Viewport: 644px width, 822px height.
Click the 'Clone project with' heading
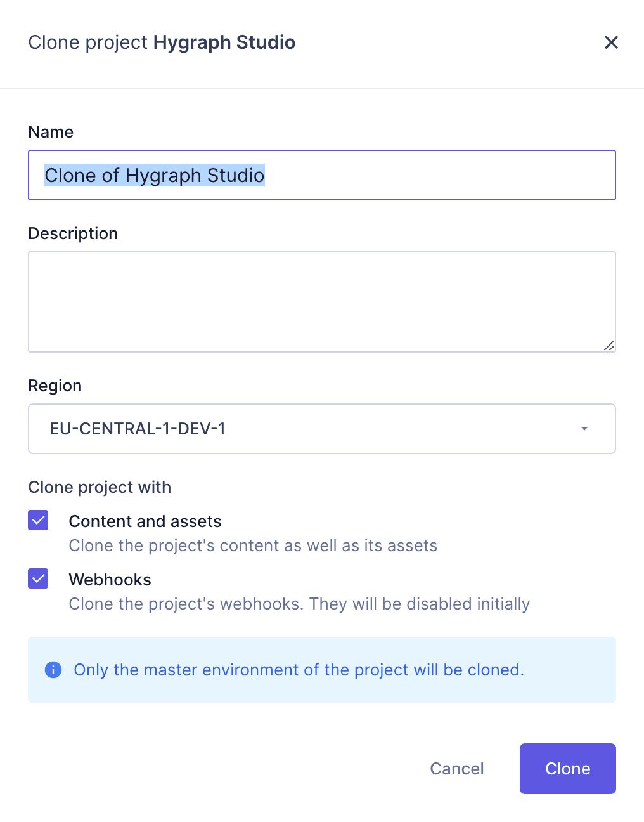tap(100, 487)
